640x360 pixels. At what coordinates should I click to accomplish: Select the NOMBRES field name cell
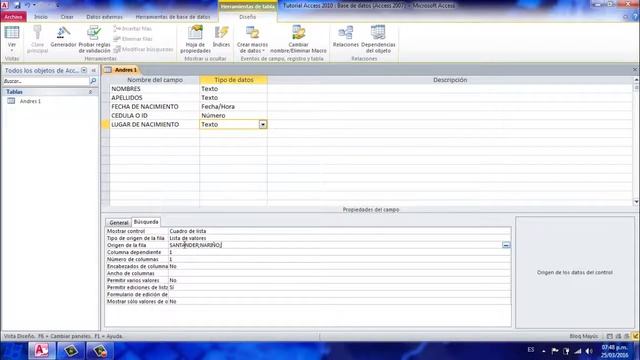[154, 89]
